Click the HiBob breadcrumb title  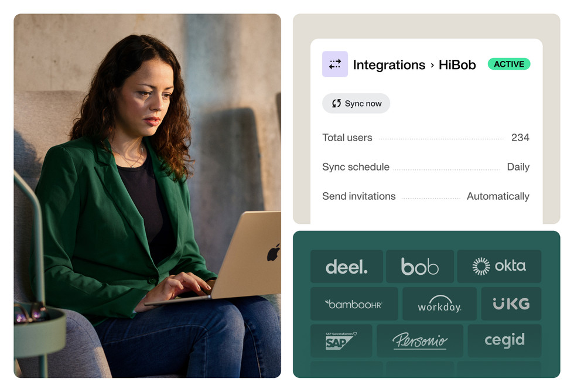pyautogui.click(x=457, y=65)
